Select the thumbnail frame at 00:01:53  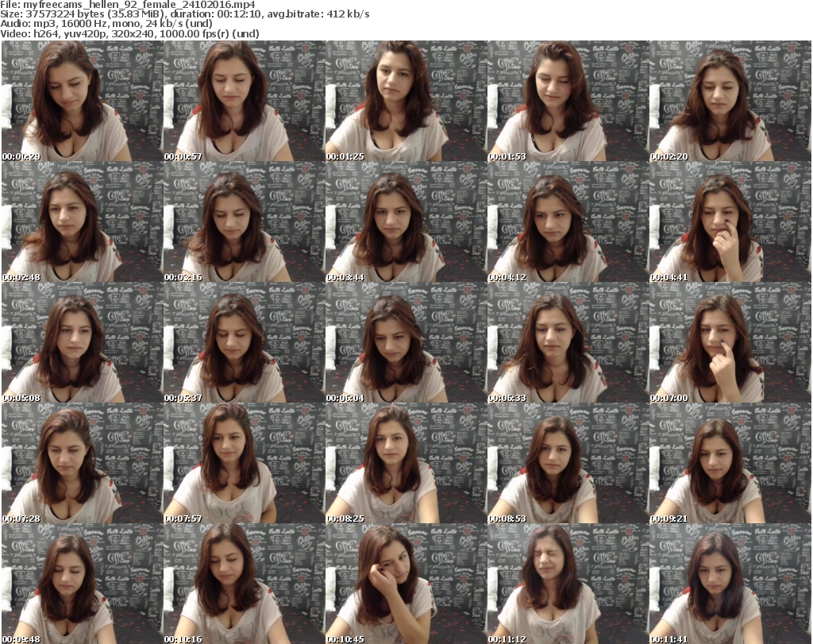tap(568, 101)
